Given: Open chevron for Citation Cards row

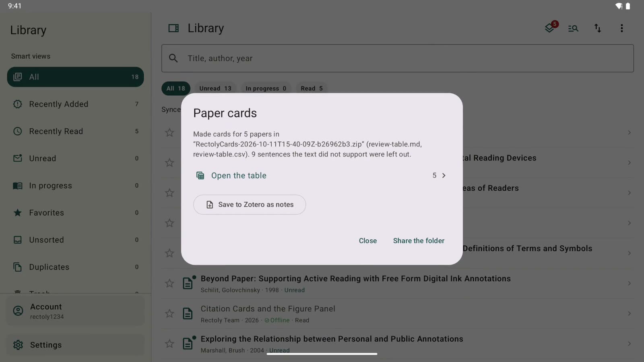Looking at the screenshot, I should [629, 313].
